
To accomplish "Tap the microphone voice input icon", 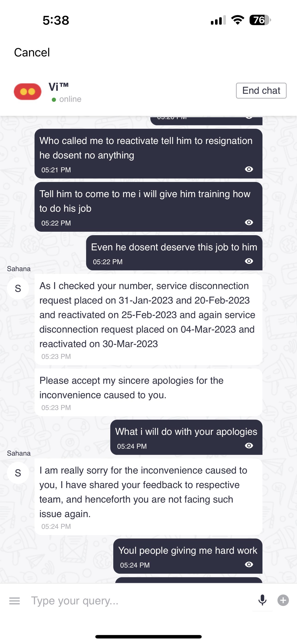I will point(262,600).
